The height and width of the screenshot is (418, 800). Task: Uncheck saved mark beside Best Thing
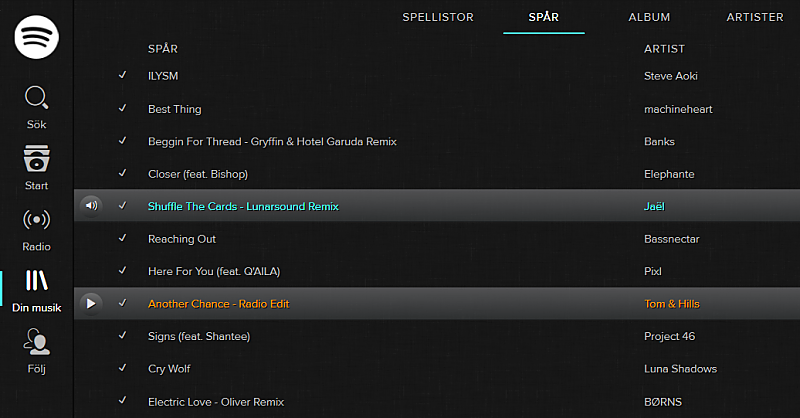(122, 109)
